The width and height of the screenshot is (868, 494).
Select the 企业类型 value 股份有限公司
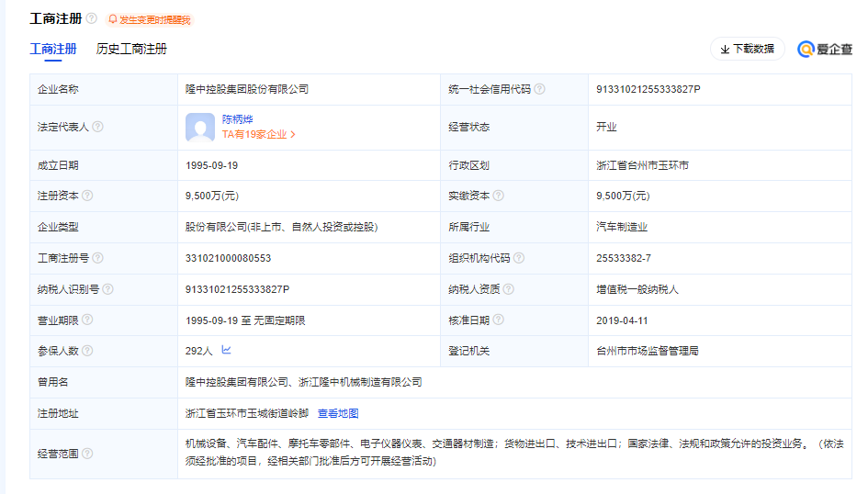click(281, 227)
